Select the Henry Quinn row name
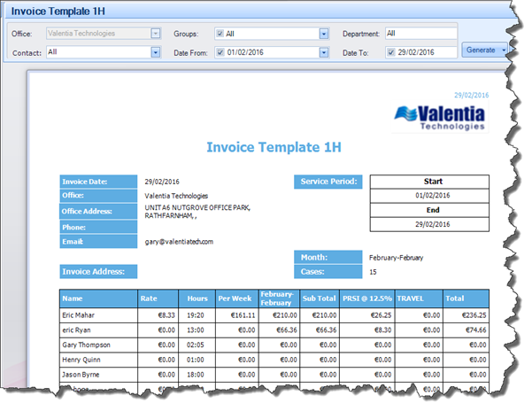 81,360
